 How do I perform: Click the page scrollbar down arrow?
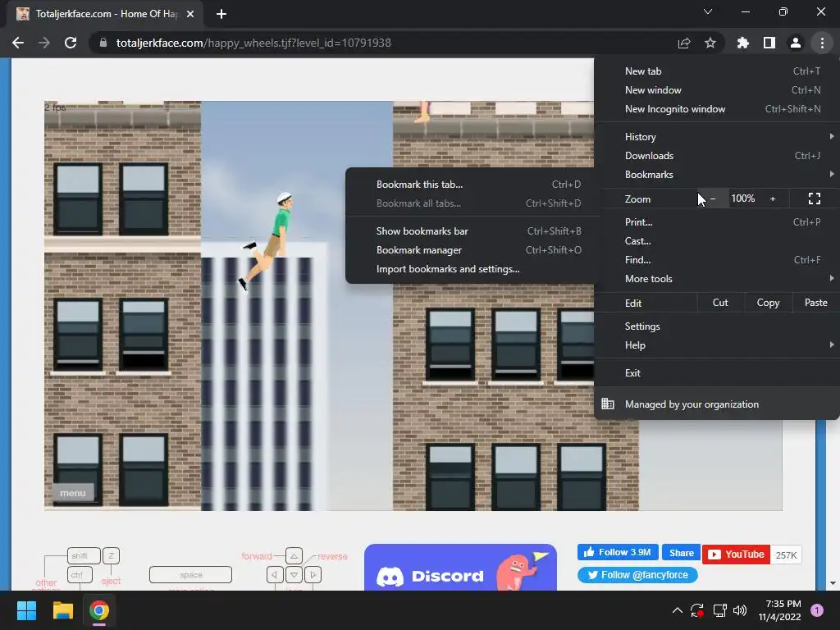833,583
